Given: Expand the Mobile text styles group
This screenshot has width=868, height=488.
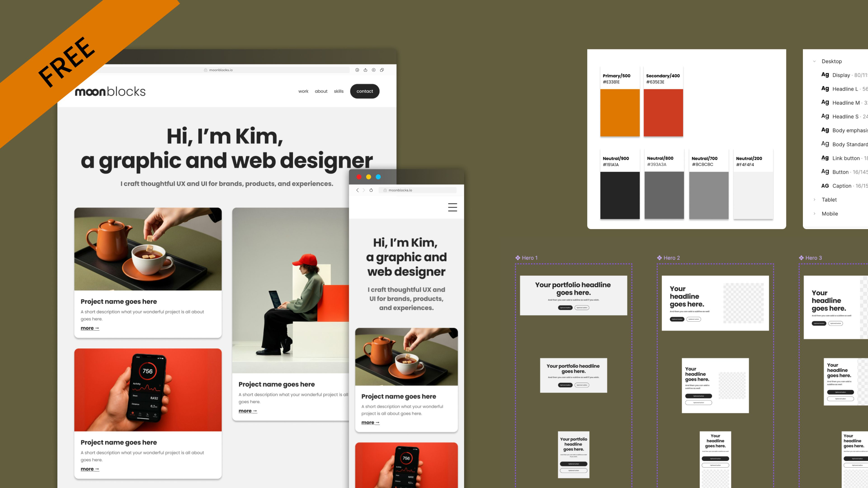Looking at the screenshot, I should point(814,213).
